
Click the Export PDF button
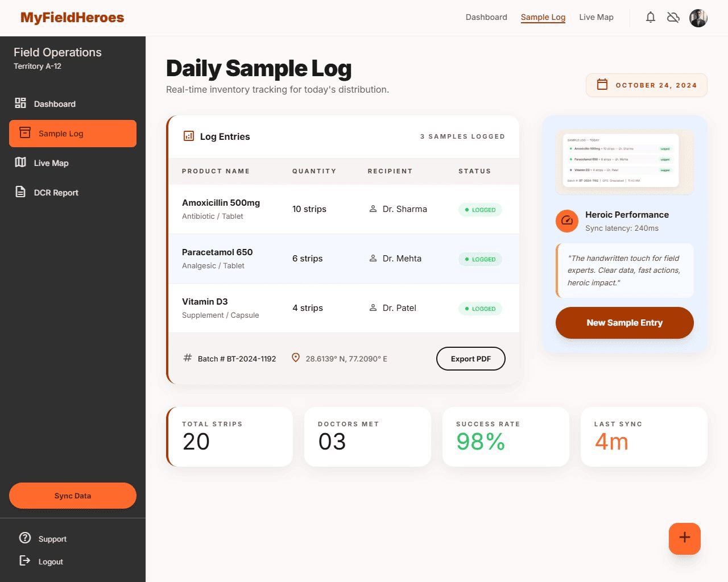(x=471, y=359)
